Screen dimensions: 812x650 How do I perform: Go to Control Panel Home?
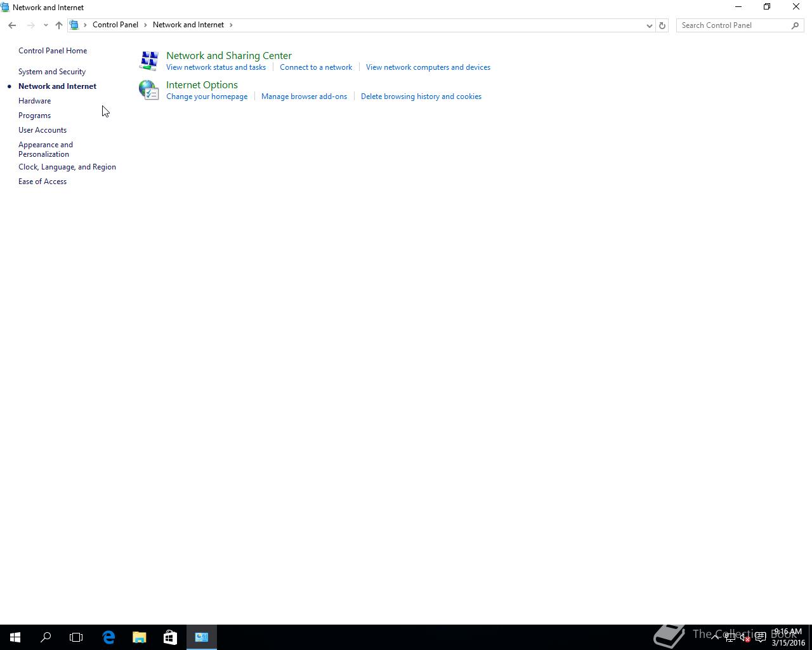click(x=53, y=51)
